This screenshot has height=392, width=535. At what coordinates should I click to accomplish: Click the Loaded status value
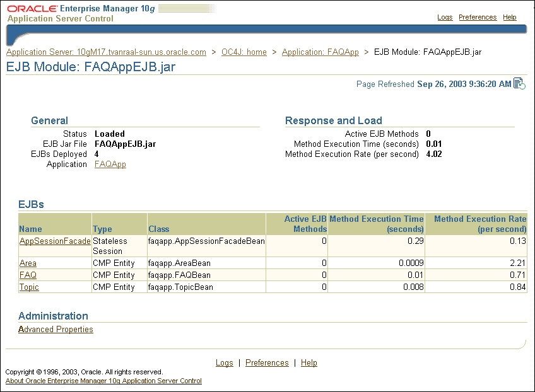point(110,134)
